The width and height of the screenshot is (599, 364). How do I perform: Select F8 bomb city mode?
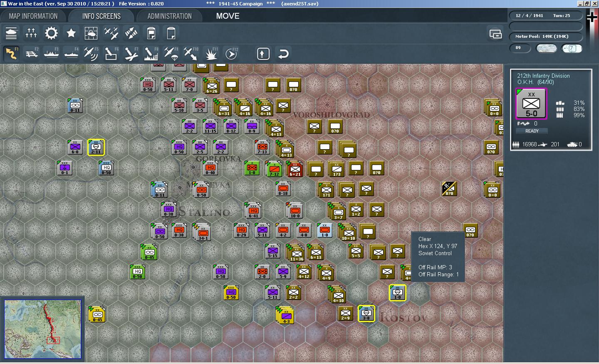click(151, 54)
